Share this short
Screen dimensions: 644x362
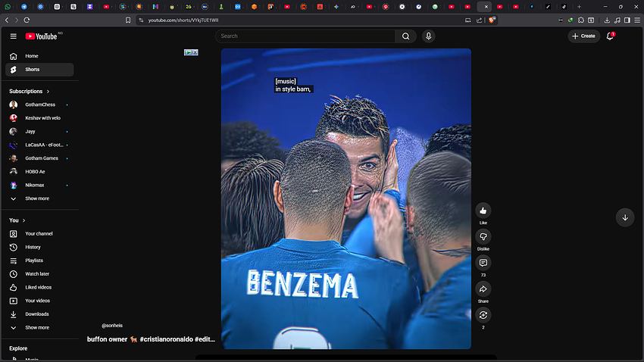pos(483,289)
